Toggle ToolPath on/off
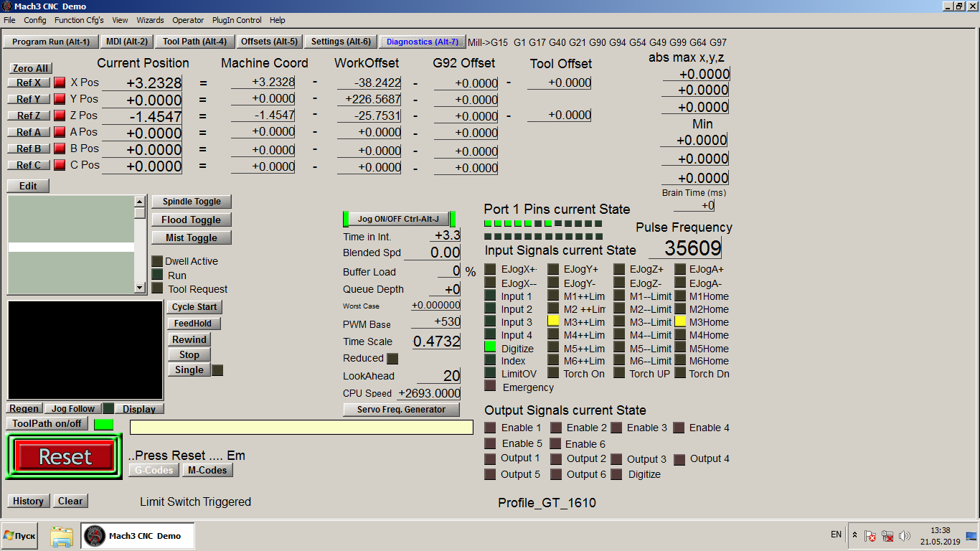This screenshot has height=551, width=980. (x=47, y=423)
